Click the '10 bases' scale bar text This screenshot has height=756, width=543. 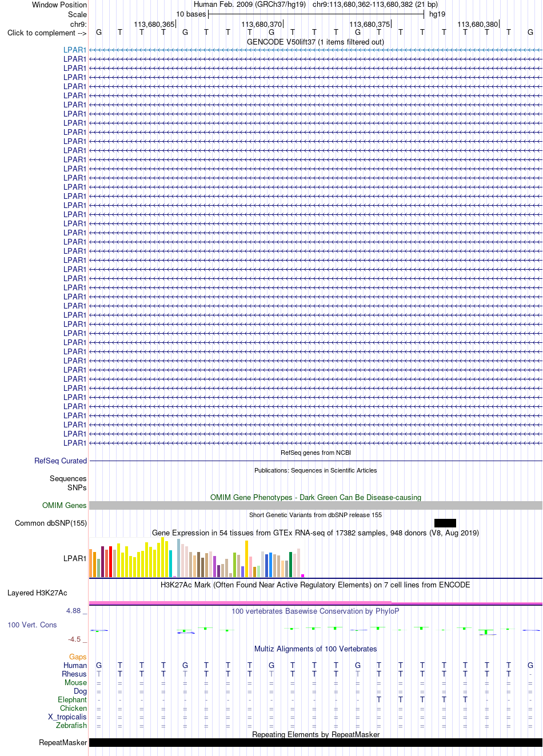(191, 14)
